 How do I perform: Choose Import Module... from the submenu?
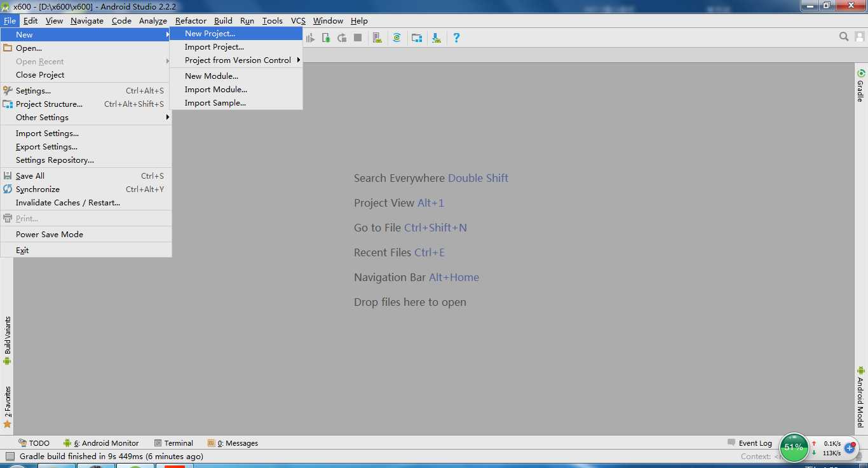coord(236,90)
